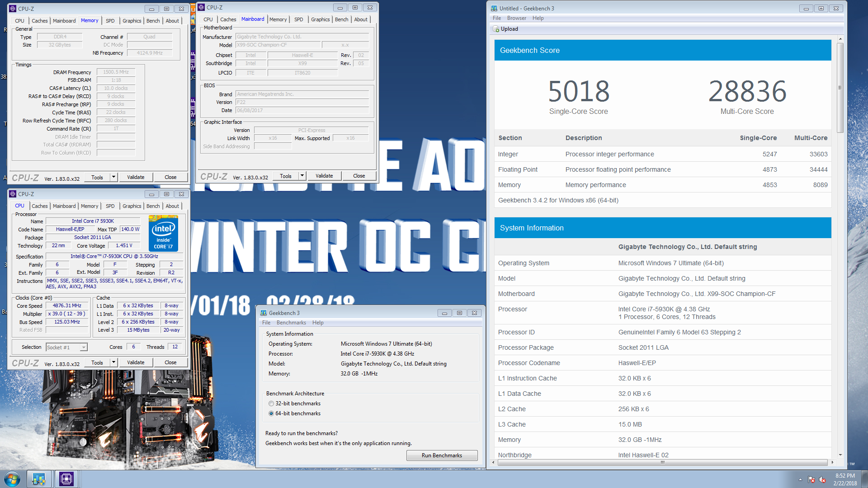Click the Multi-Core Score 28836

(x=747, y=92)
